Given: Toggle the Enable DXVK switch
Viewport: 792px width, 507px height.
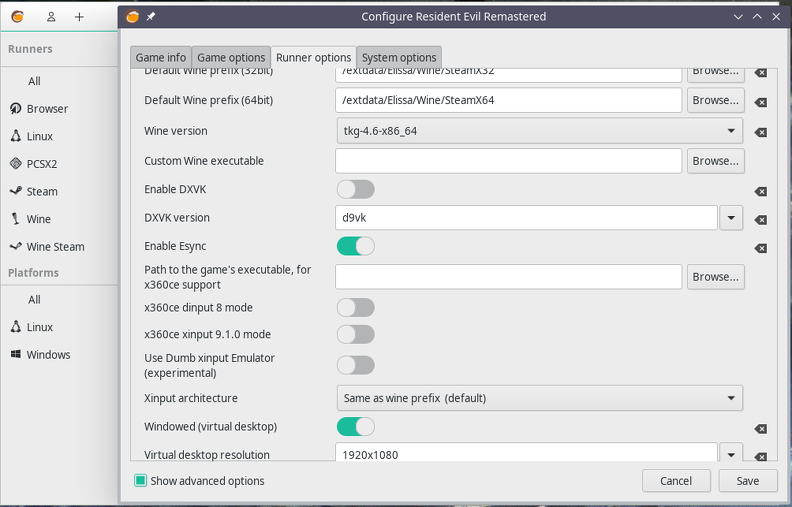Looking at the screenshot, I should [356, 189].
